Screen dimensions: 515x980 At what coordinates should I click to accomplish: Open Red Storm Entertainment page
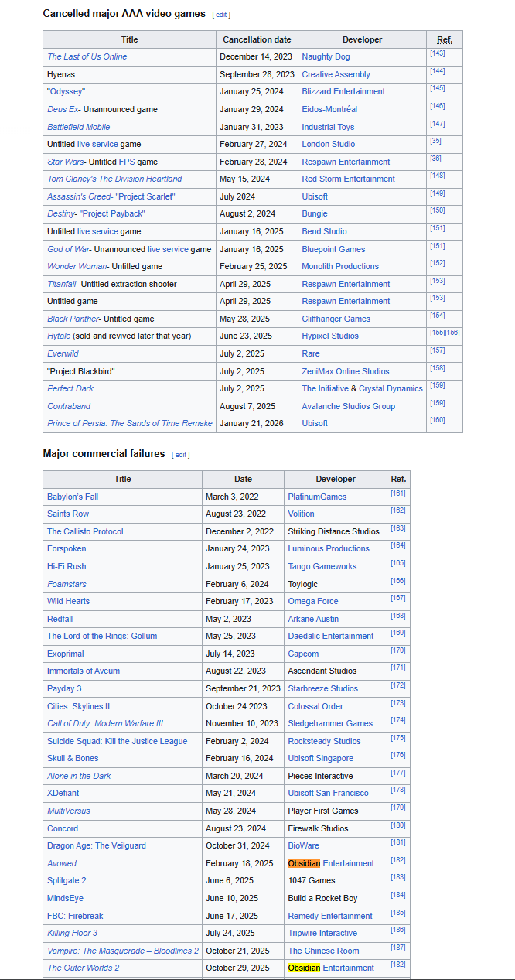tap(348, 179)
